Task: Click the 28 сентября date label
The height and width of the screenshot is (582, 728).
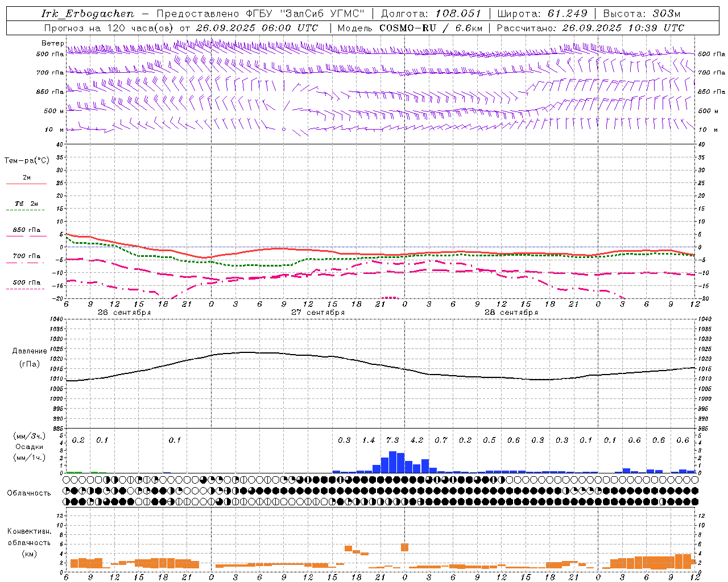Action: [511, 313]
